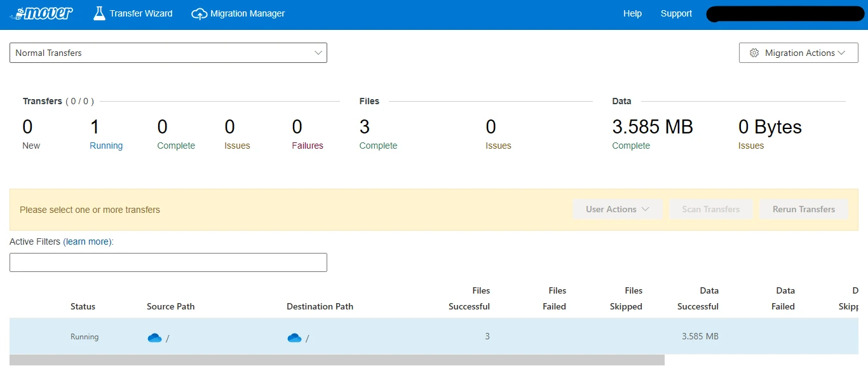Screen dimensions: 868x380
Task: Filter by Running transfers count
Action: click(x=105, y=146)
